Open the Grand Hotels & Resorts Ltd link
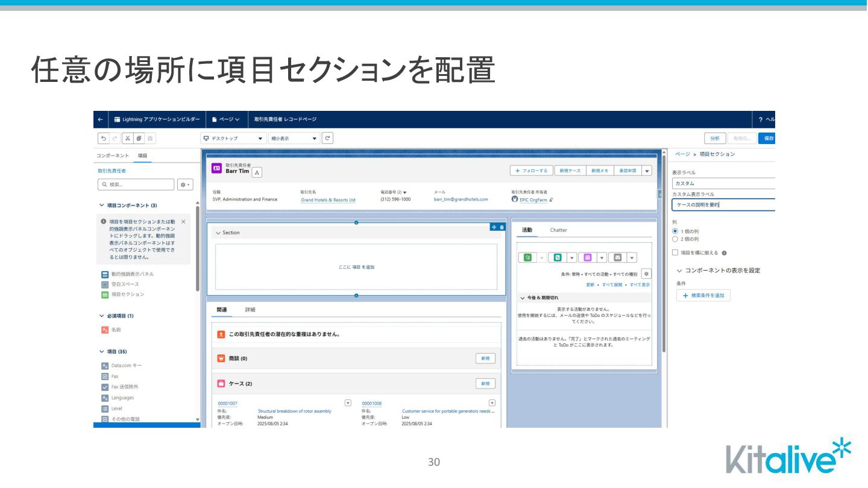868x488 pixels. tap(328, 200)
